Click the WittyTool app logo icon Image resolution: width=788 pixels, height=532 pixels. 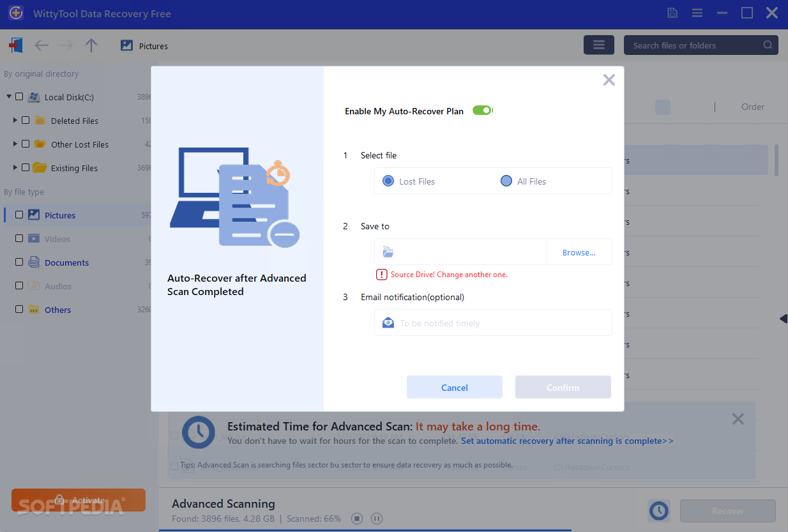pyautogui.click(x=16, y=13)
